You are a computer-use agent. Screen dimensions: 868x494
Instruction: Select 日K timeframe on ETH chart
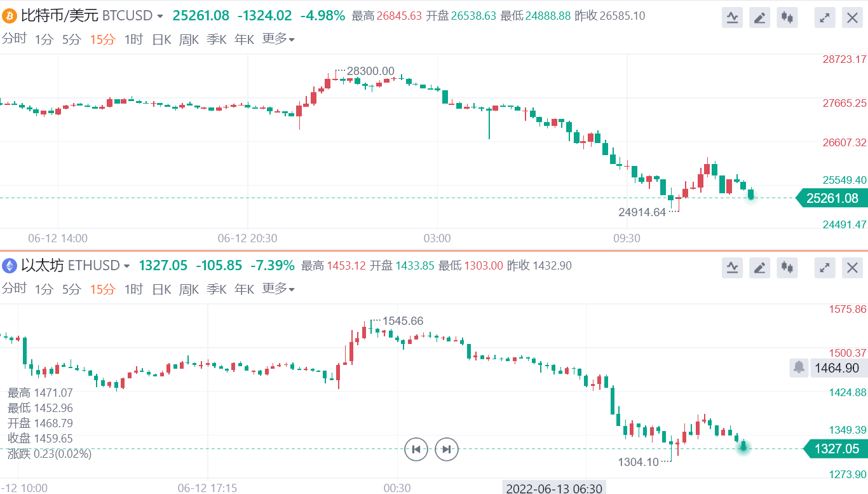click(x=161, y=289)
